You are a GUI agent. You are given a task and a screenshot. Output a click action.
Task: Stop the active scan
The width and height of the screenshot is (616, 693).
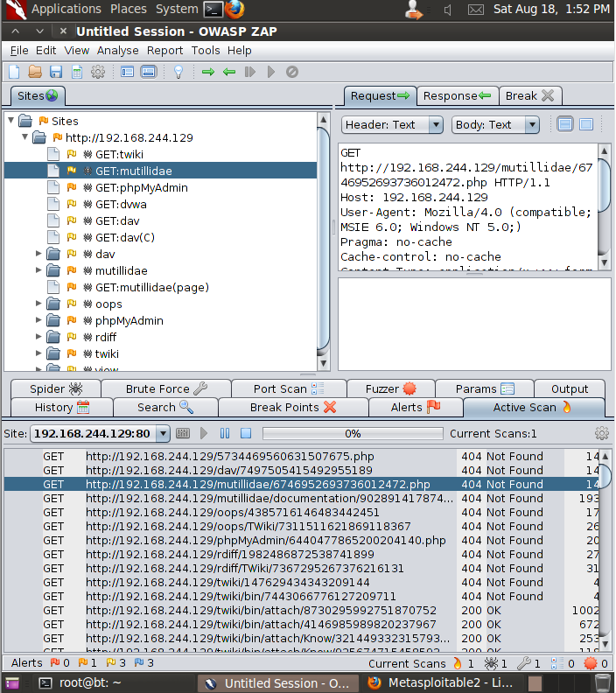(x=246, y=433)
